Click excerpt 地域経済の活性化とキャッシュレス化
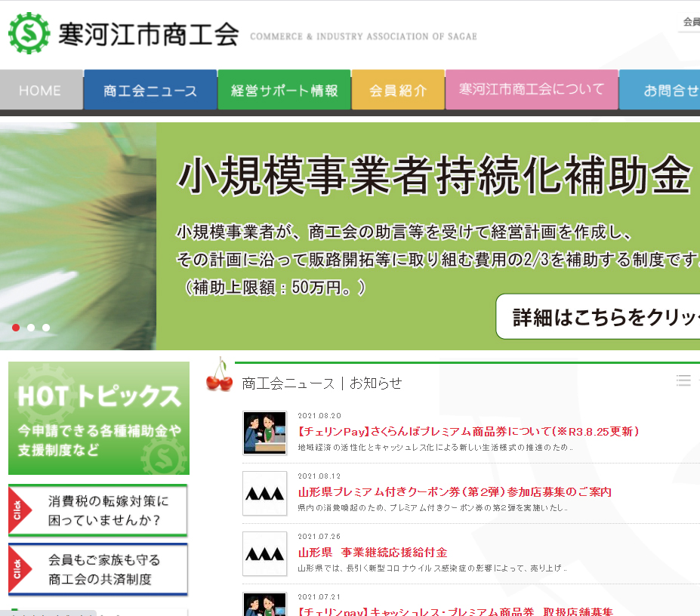The image size is (700, 616). [x=435, y=447]
